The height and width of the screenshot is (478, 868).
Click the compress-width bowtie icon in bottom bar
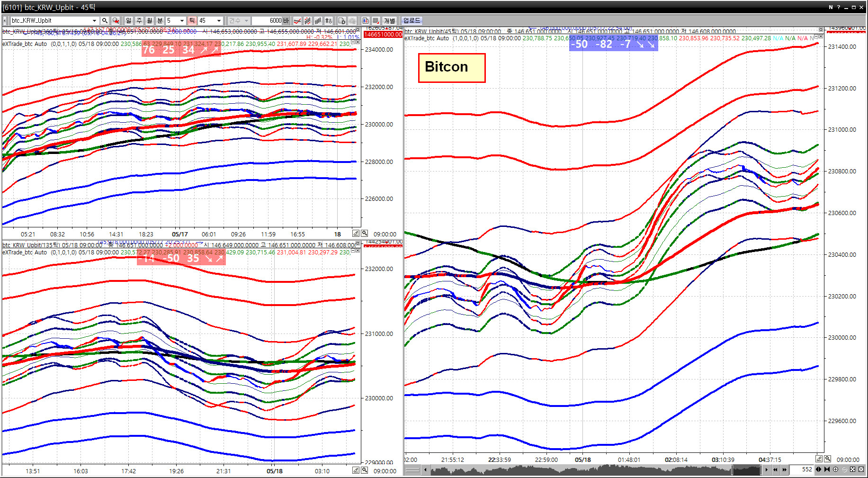(827, 469)
